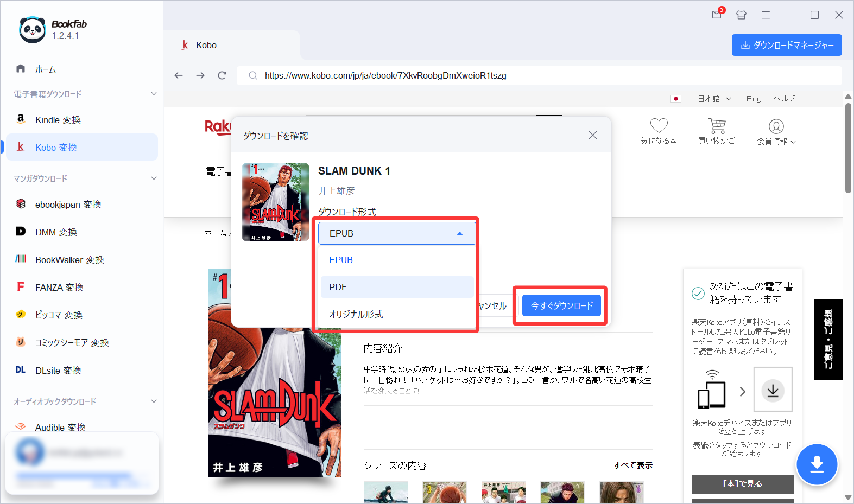Open the first series volume thumbnail

[x=385, y=492]
